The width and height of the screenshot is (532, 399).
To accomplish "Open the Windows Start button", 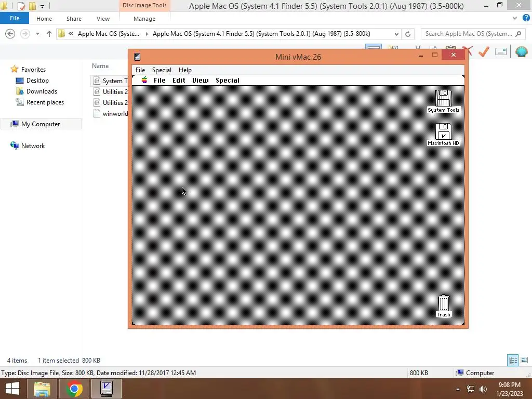I will (x=12, y=389).
